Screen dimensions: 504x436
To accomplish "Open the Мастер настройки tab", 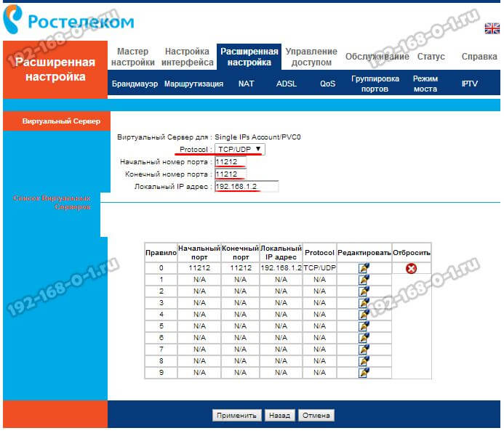I will 133,57.
